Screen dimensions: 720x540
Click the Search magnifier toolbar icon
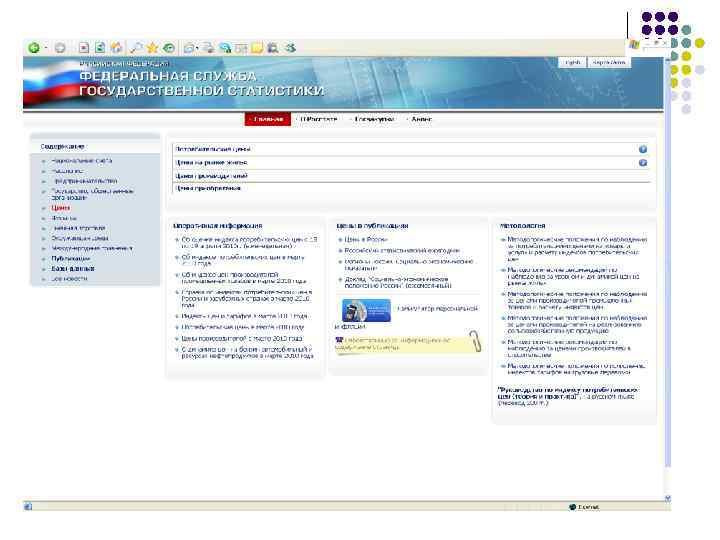[x=136, y=48]
